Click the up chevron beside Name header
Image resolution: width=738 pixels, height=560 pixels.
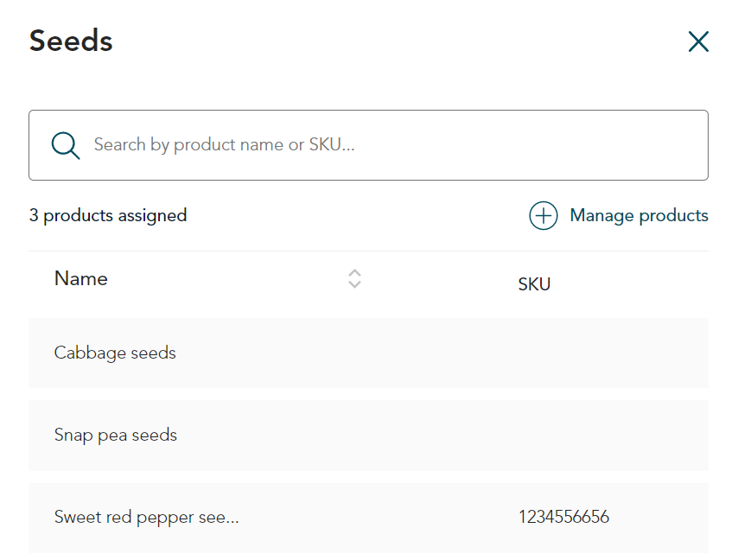pyautogui.click(x=354, y=272)
